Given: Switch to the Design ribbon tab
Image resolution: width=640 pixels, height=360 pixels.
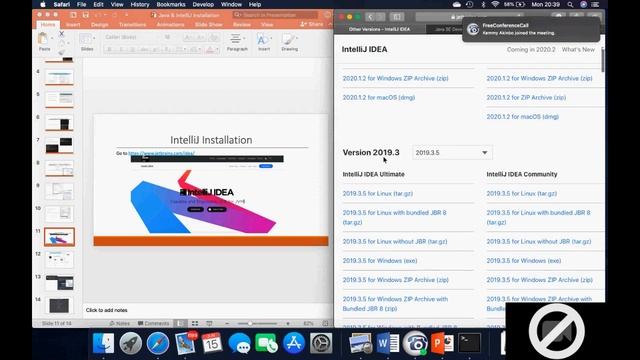Looking at the screenshot, I should [100, 24].
